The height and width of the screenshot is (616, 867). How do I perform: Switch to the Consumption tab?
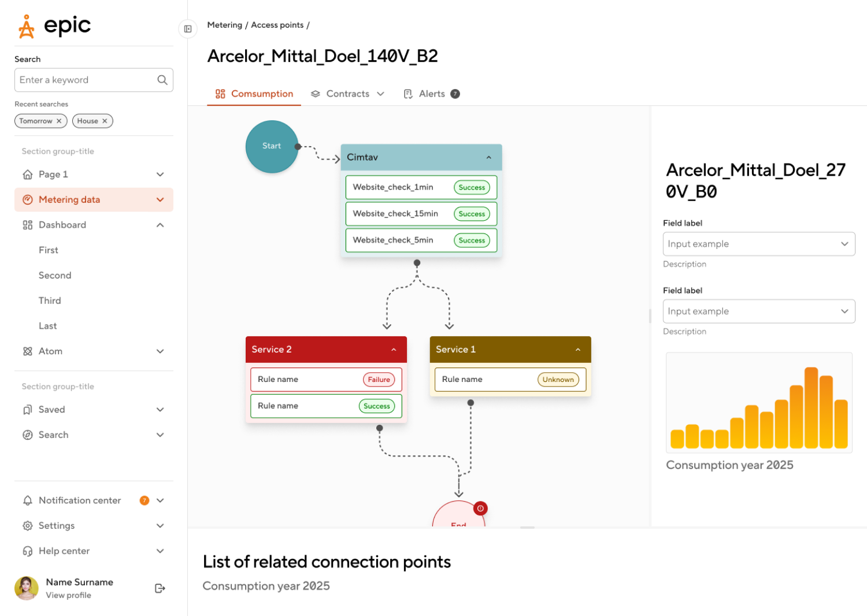(x=254, y=94)
